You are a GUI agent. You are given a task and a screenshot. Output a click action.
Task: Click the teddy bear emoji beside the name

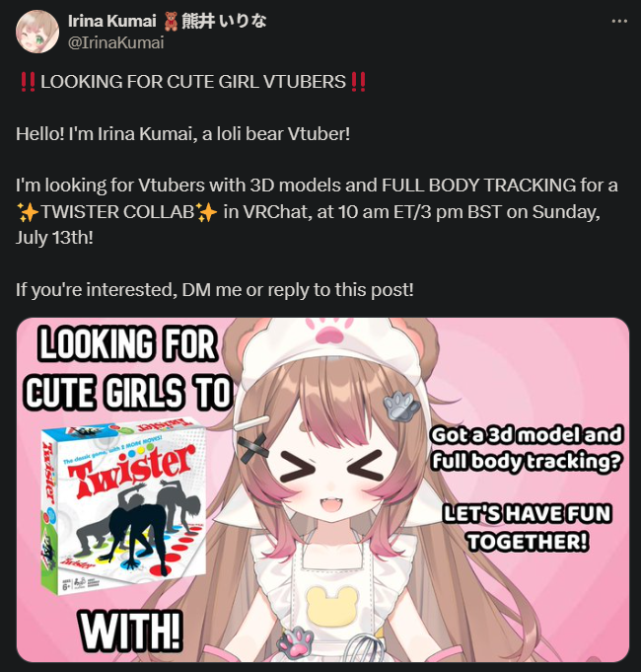pos(171,22)
